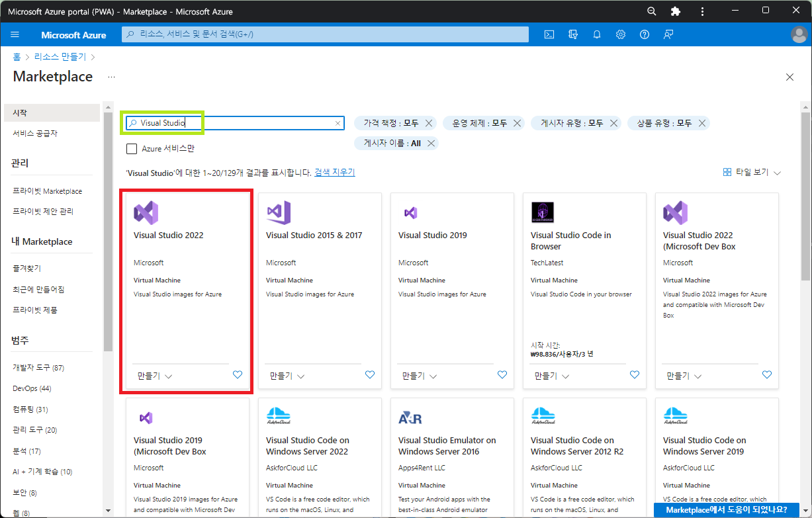
Task: Click the Visual Studio 2015 & 2017 logo
Action: coord(278,212)
